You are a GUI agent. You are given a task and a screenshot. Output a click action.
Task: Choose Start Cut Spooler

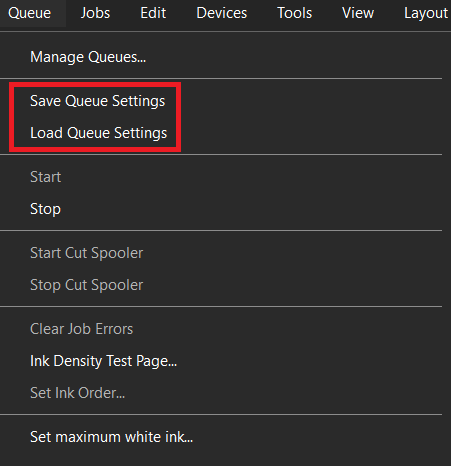click(221, 253)
